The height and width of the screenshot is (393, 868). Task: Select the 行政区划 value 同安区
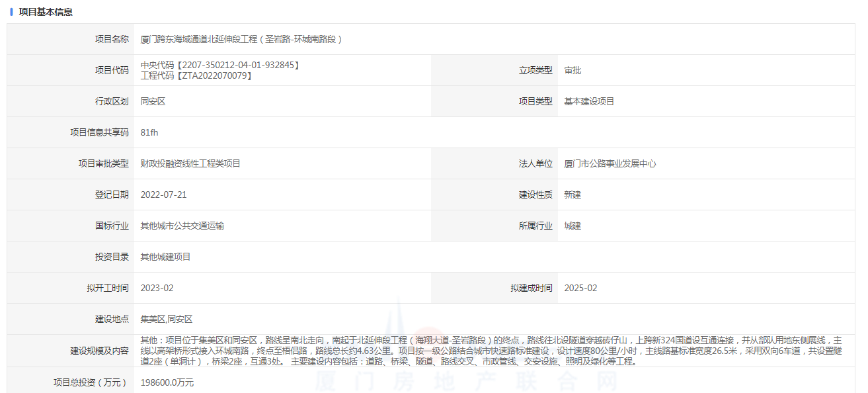click(153, 101)
